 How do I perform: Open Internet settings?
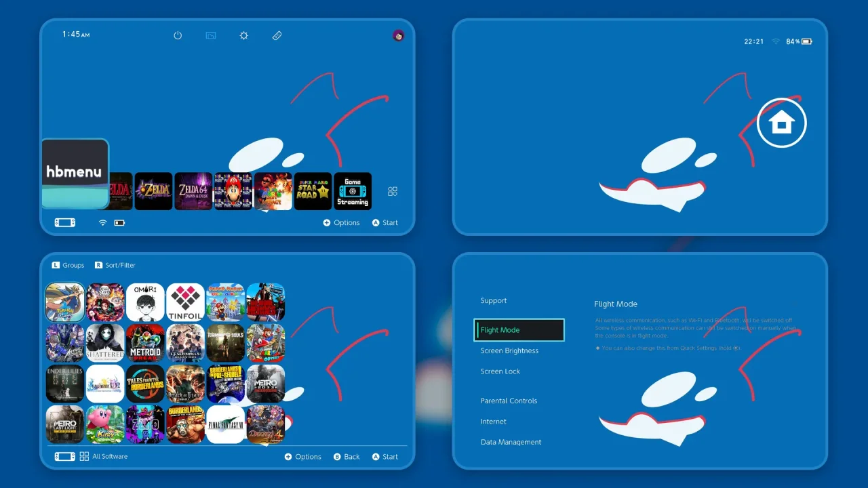point(494,422)
